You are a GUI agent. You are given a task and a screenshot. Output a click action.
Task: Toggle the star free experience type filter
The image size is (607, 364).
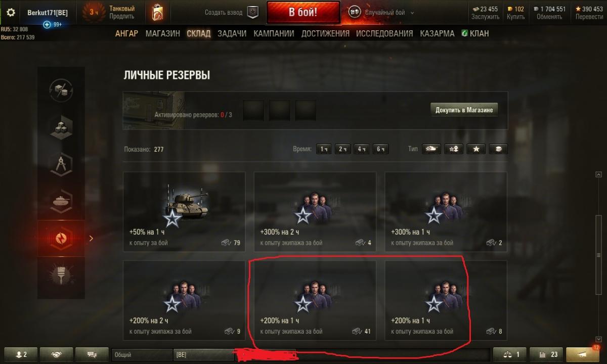pos(476,149)
